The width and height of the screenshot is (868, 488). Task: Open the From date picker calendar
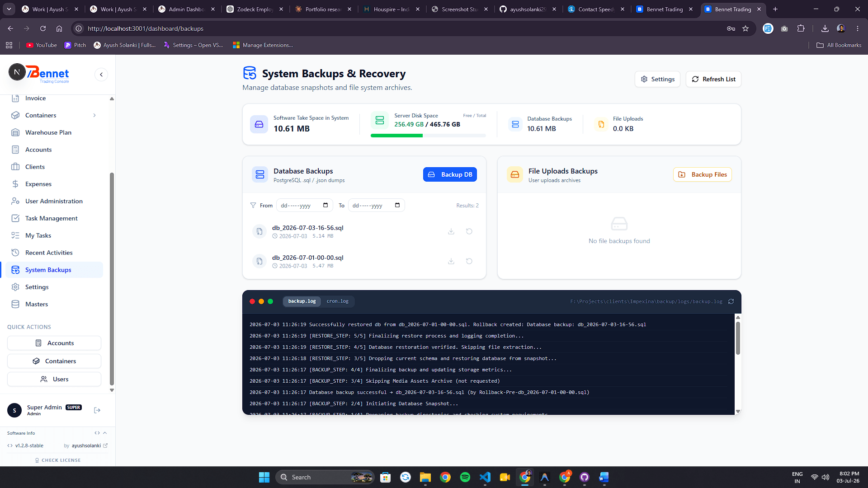tap(325, 205)
